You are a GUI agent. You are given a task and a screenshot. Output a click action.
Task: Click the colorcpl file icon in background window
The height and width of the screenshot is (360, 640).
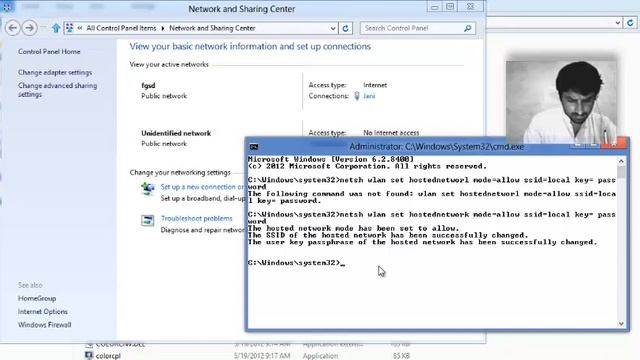point(89,356)
